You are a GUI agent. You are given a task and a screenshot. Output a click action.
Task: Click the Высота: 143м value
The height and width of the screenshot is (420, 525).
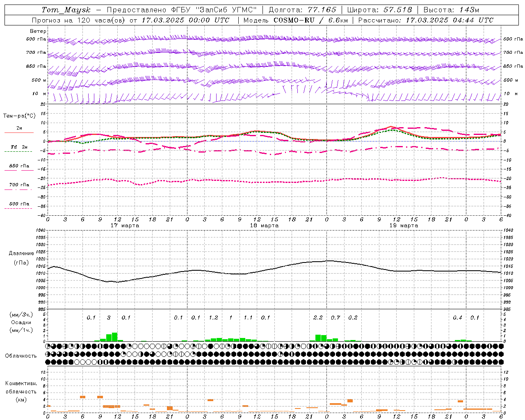click(451, 10)
